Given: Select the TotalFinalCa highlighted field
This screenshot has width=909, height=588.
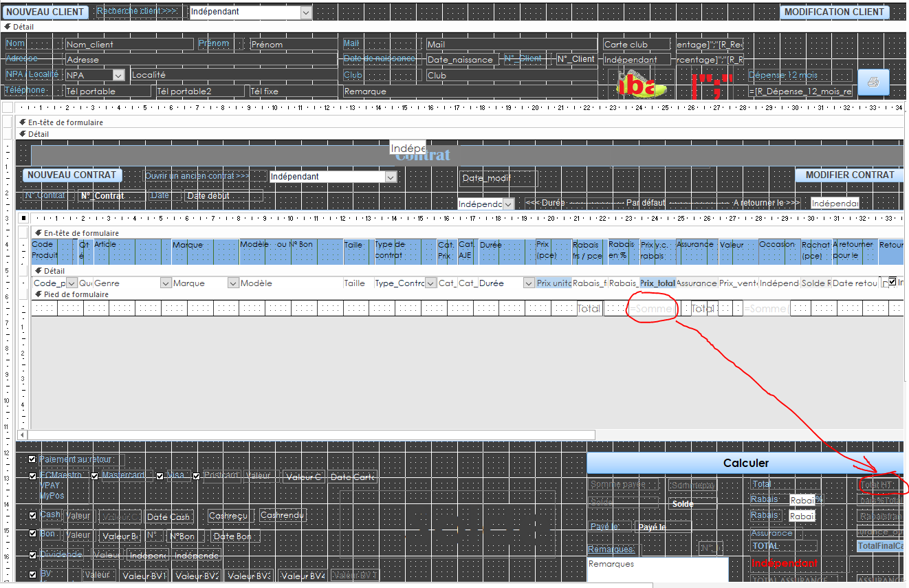Looking at the screenshot, I should tap(880, 546).
